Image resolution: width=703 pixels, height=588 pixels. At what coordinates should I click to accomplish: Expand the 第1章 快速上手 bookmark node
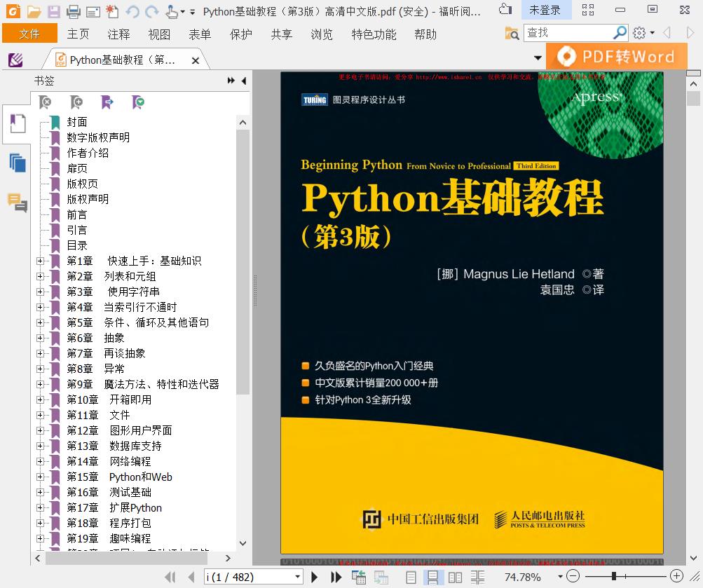point(41,261)
